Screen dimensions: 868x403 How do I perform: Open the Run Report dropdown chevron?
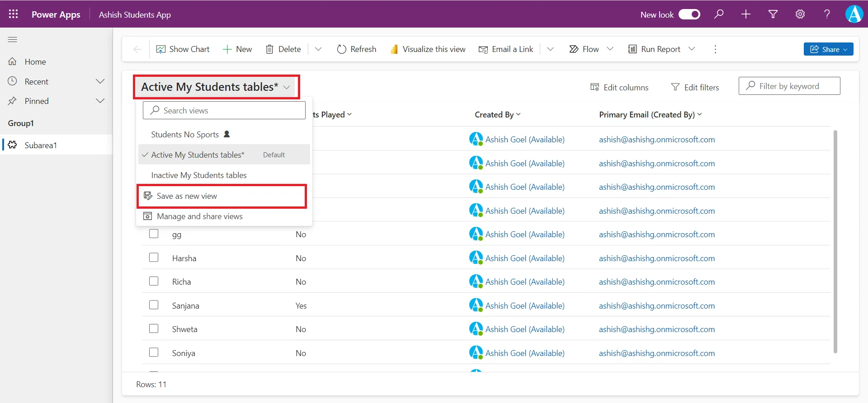(692, 49)
